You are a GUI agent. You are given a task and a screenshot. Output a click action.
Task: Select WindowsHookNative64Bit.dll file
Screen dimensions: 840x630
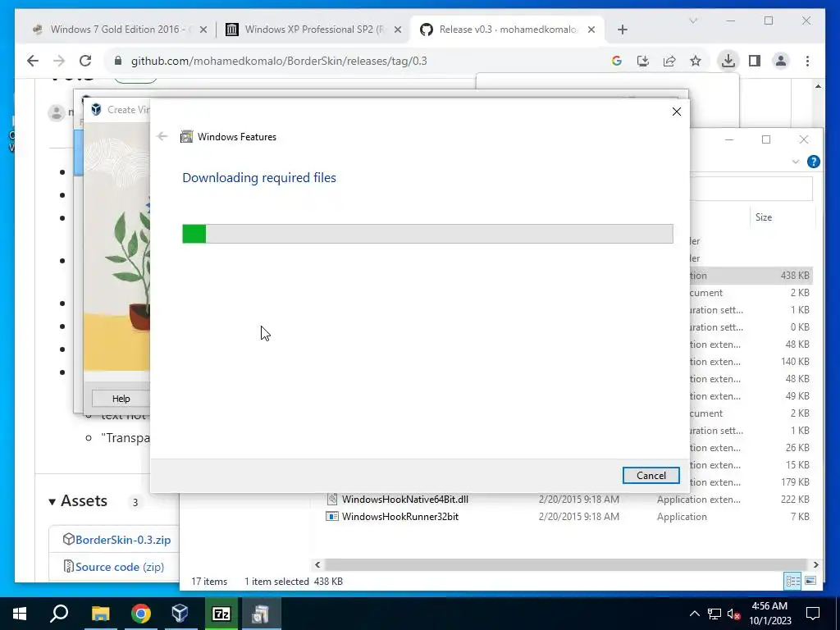point(405,500)
